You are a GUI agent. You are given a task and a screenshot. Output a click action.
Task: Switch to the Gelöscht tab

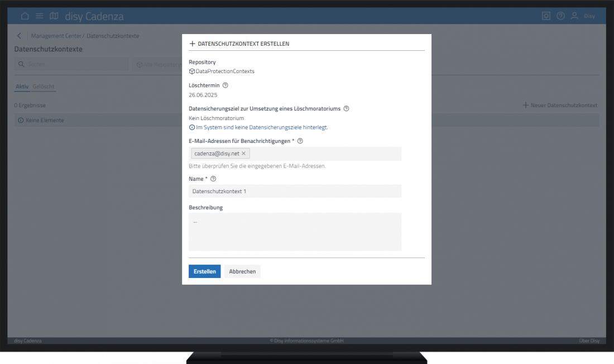[x=44, y=87]
